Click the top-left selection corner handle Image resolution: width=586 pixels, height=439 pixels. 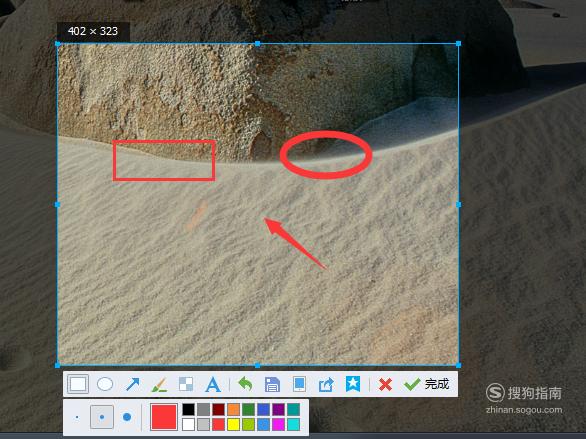(58, 44)
